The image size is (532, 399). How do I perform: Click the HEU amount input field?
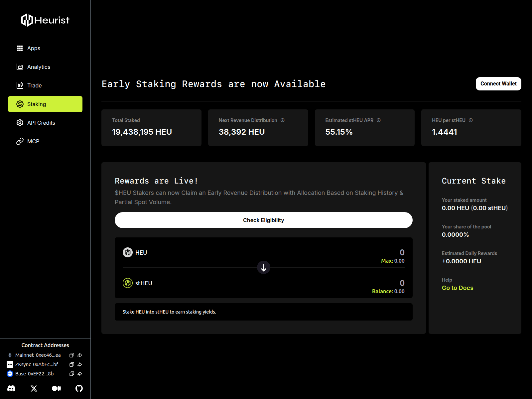402,252
